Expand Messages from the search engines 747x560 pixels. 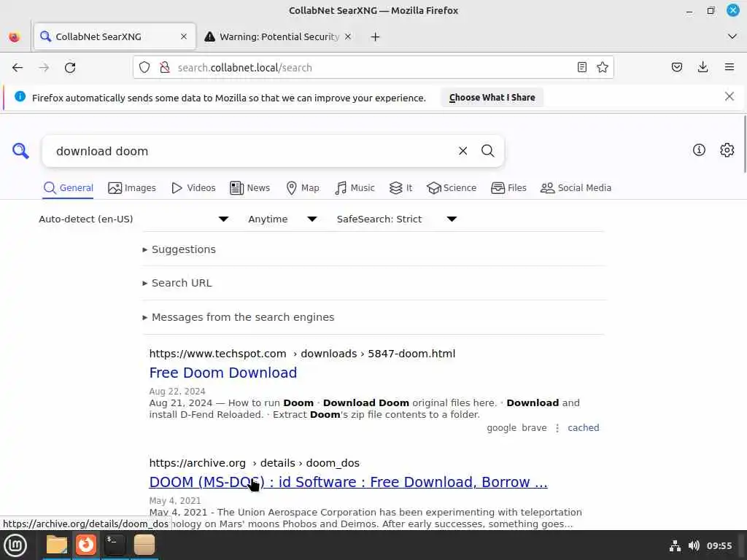click(x=239, y=317)
